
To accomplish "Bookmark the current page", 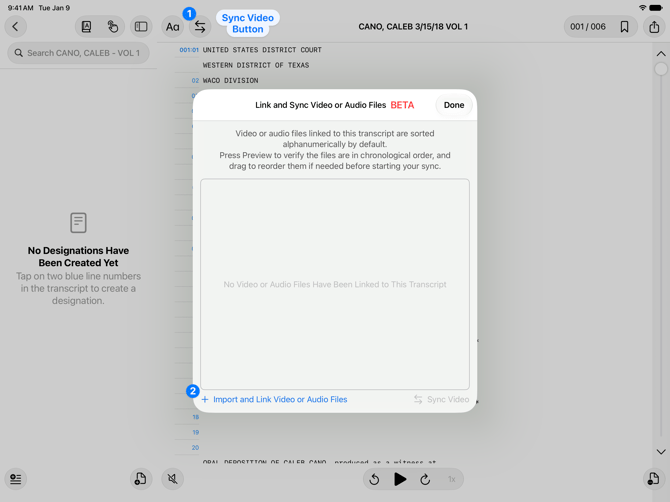I will click(x=624, y=26).
